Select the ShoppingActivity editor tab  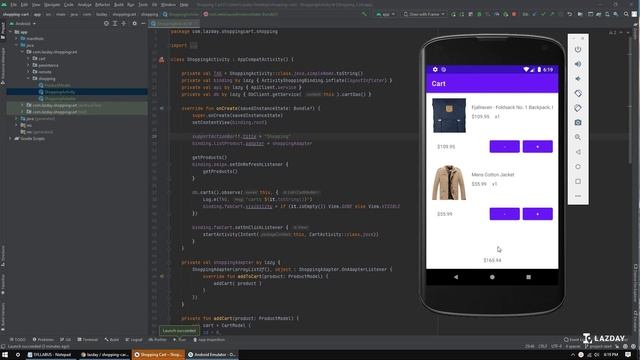click(174, 24)
